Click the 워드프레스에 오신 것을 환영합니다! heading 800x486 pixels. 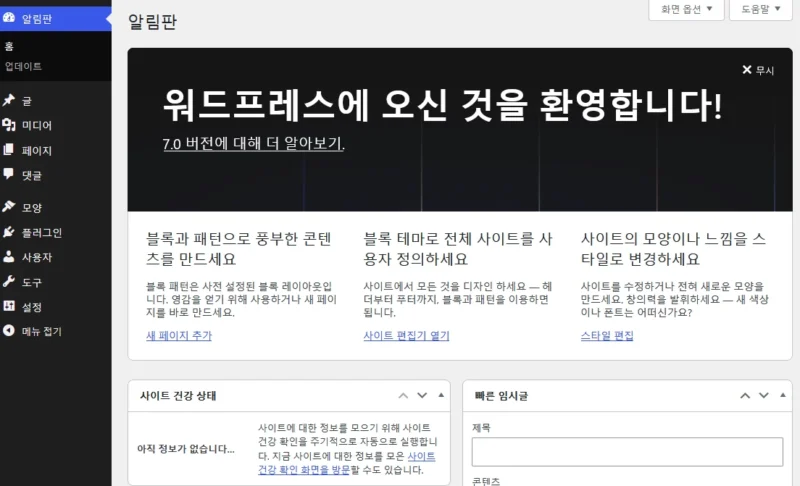pos(442,105)
